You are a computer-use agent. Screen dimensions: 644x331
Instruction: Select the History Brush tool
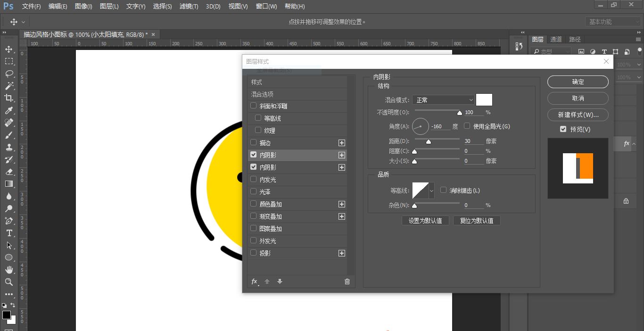9,159
